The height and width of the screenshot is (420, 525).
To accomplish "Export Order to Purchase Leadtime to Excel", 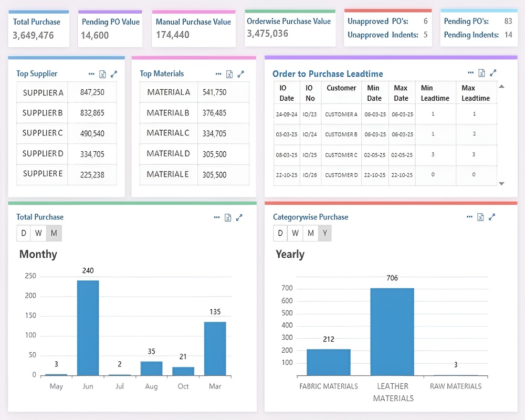I will coord(481,73).
